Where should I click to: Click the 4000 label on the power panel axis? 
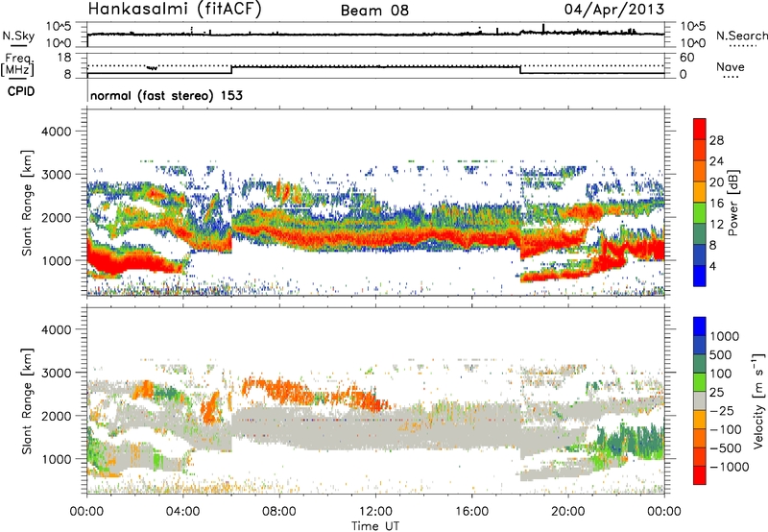click(x=56, y=132)
